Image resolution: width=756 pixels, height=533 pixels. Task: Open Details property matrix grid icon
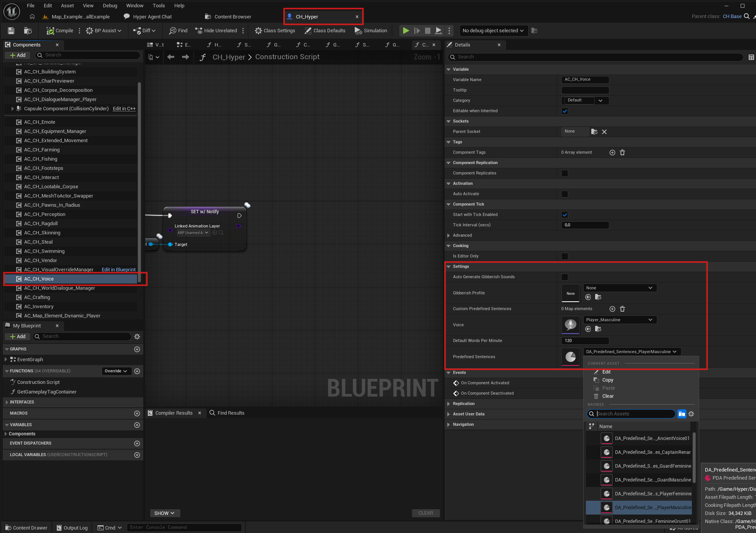(x=751, y=57)
